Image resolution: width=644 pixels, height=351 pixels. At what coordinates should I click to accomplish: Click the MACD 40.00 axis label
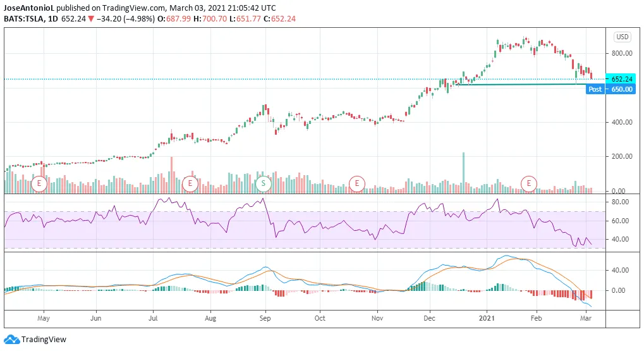coord(620,270)
